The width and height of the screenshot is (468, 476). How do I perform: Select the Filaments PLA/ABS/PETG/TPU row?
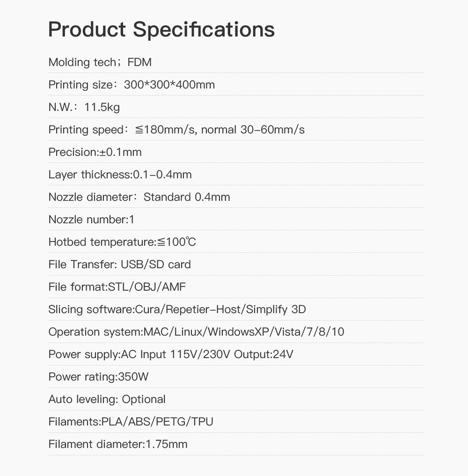point(131,422)
